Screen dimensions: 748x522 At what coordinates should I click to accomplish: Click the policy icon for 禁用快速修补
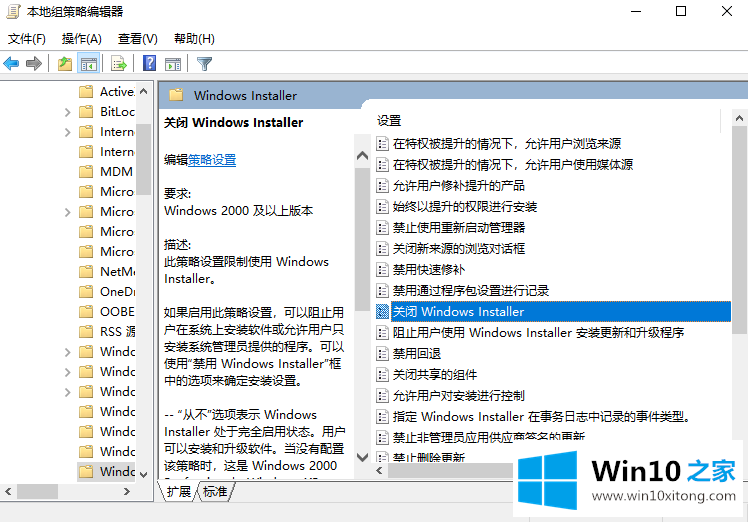(382, 270)
